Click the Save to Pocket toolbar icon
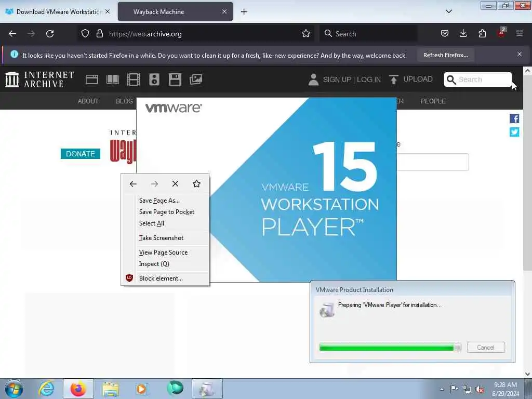The height and width of the screenshot is (399, 532). click(445, 33)
